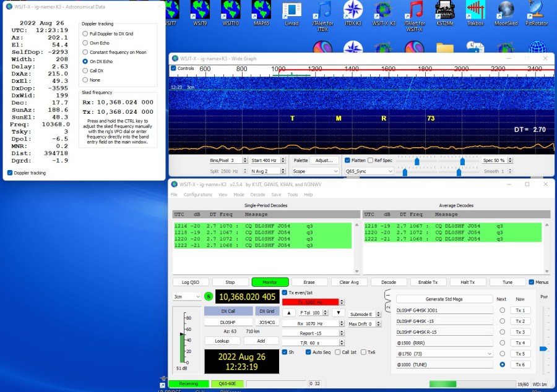This screenshot has width=557, height=392.
Task: Open the Decode menu in menu bar
Action: tap(257, 194)
